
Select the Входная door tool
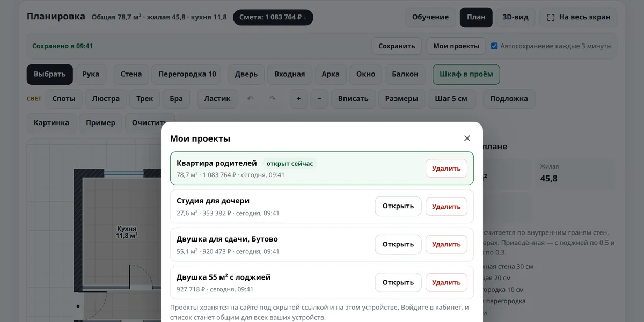tap(290, 75)
